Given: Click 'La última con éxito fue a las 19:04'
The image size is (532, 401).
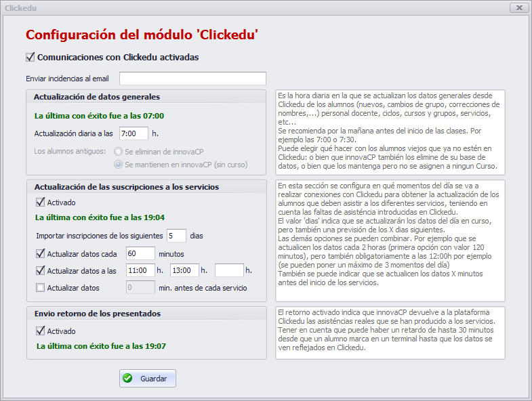Looking at the screenshot, I should [x=100, y=217].
